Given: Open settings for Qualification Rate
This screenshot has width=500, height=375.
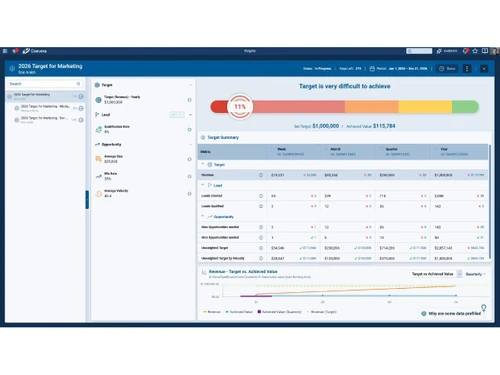Looking at the screenshot, I should tap(189, 129).
